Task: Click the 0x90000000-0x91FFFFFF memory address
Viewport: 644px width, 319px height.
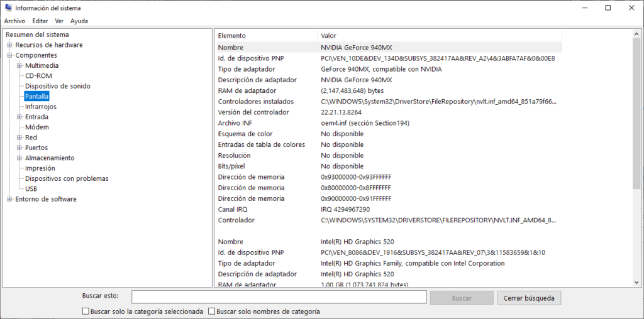Action: tap(356, 198)
